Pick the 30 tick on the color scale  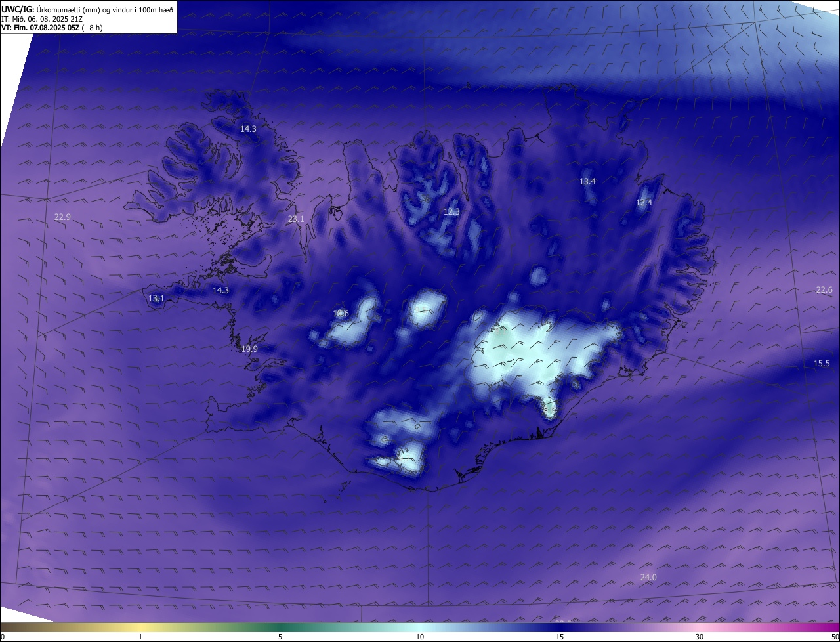coord(700,637)
